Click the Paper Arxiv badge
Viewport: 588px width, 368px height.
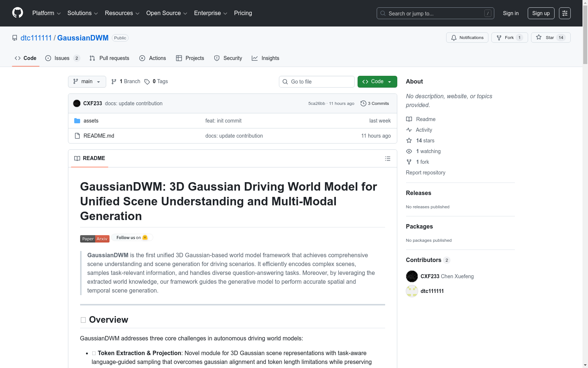(x=95, y=239)
